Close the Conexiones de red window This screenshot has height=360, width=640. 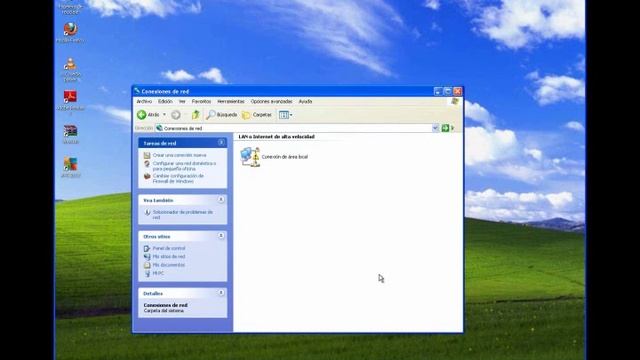[x=458, y=91]
